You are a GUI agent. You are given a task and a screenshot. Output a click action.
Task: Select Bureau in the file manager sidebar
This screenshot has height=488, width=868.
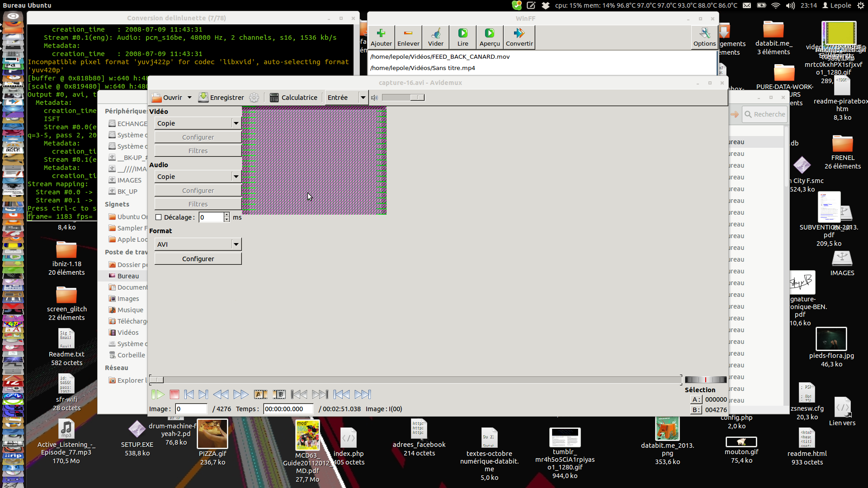(128, 276)
